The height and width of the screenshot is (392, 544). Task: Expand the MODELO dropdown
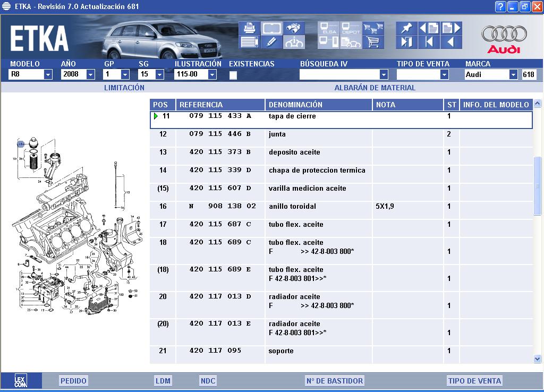tap(48, 74)
